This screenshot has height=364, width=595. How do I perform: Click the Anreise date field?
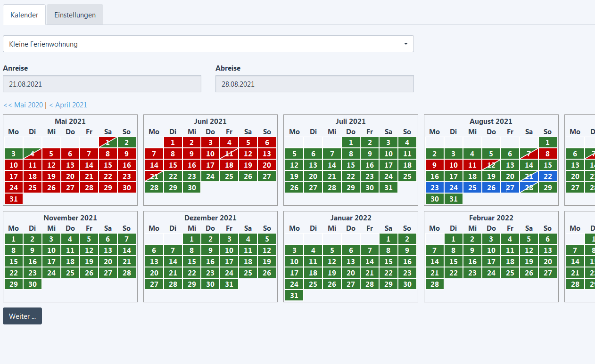click(x=102, y=84)
